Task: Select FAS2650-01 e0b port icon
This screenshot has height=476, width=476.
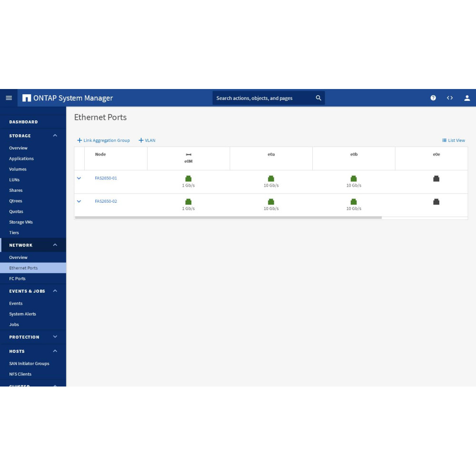Action: [354, 178]
